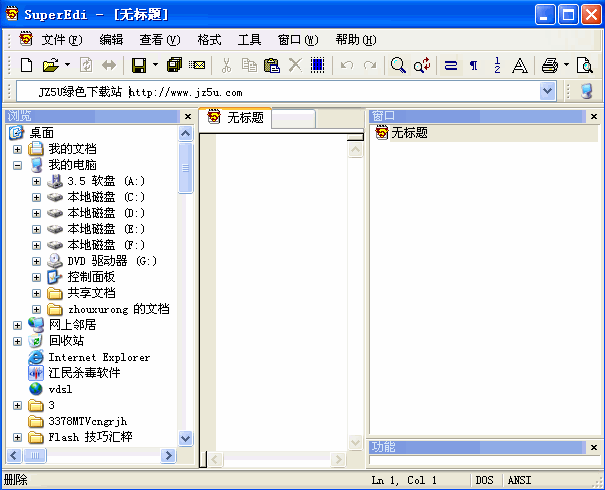Image resolution: width=605 pixels, height=490 pixels.
Task: Open the 查看(V) menu
Action: click(x=160, y=40)
